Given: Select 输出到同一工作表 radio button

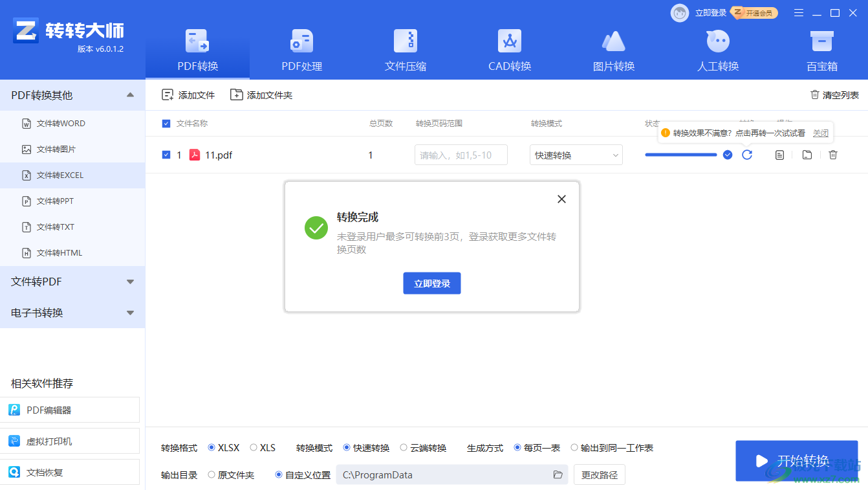Looking at the screenshot, I should point(574,447).
